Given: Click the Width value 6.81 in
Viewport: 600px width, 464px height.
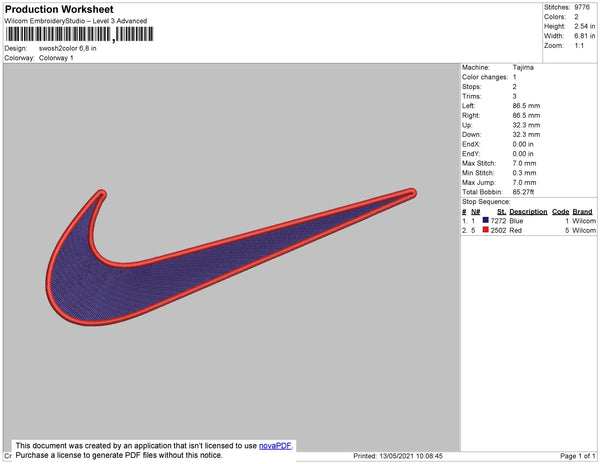Looking at the screenshot, I should pos(585,36).
